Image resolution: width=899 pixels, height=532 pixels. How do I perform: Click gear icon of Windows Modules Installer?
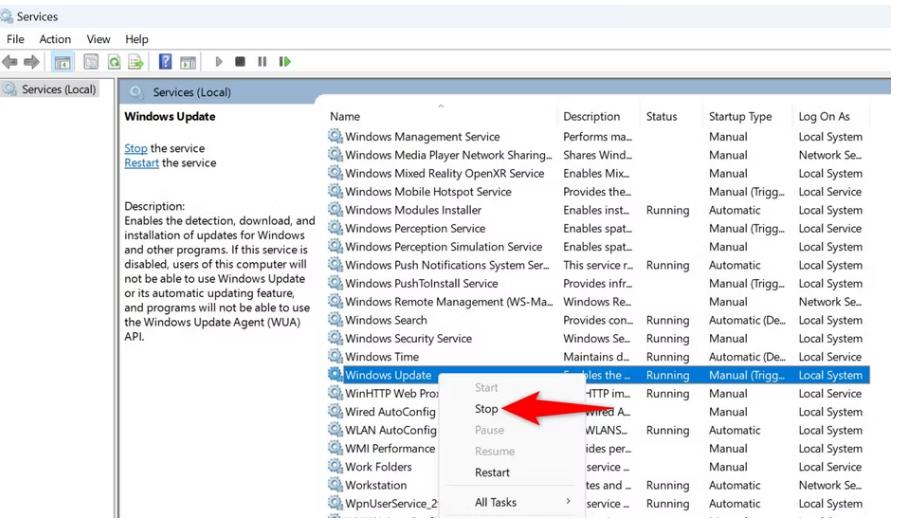click(335, 210)
